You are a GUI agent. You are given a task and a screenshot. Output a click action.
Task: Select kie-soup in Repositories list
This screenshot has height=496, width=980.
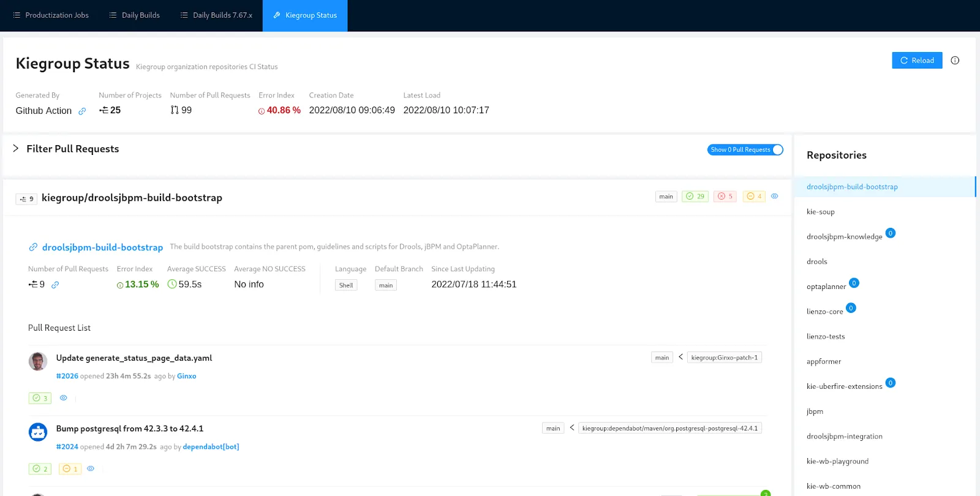(x=821, y=212)
